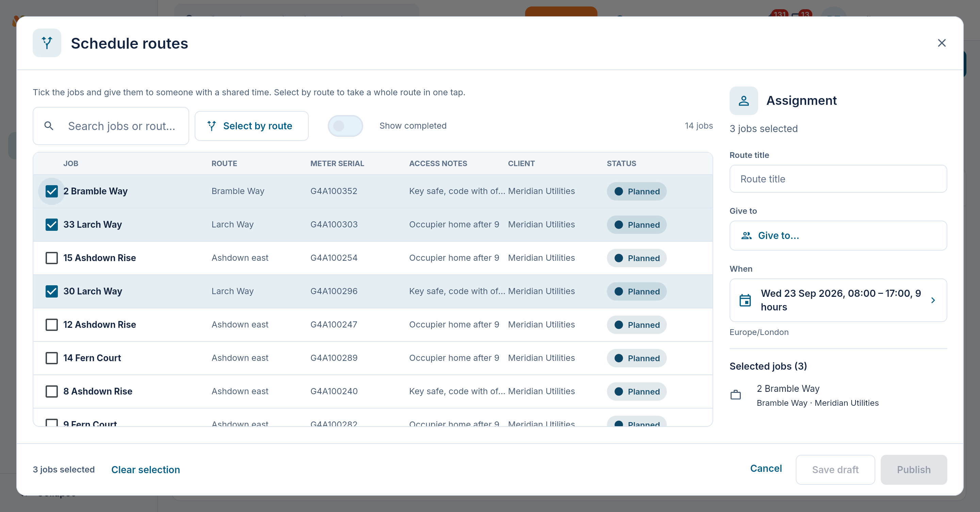Click the route fork icon beside Schedule routes title
The height and width of the screenshot is (512, 980).
(47, 43)
